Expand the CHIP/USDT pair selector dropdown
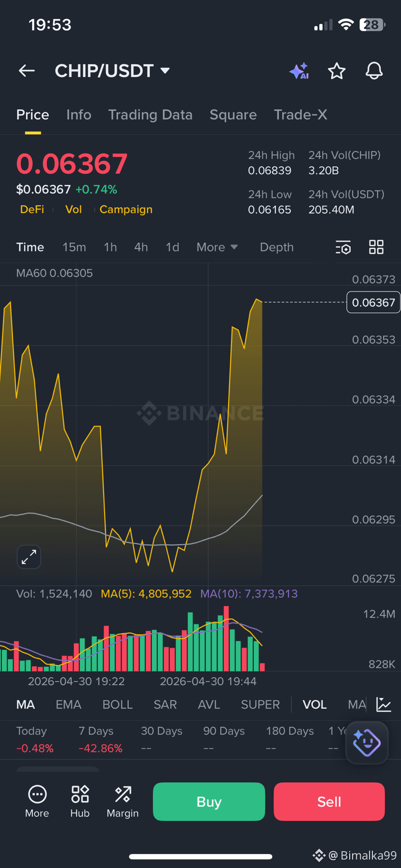401x868 pixels. 112,71
